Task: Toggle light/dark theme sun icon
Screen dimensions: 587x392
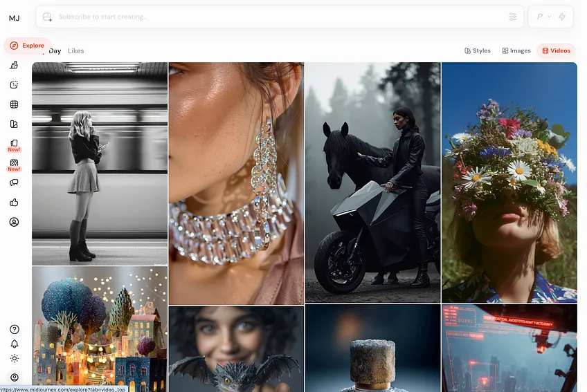Action: (14, 358)
